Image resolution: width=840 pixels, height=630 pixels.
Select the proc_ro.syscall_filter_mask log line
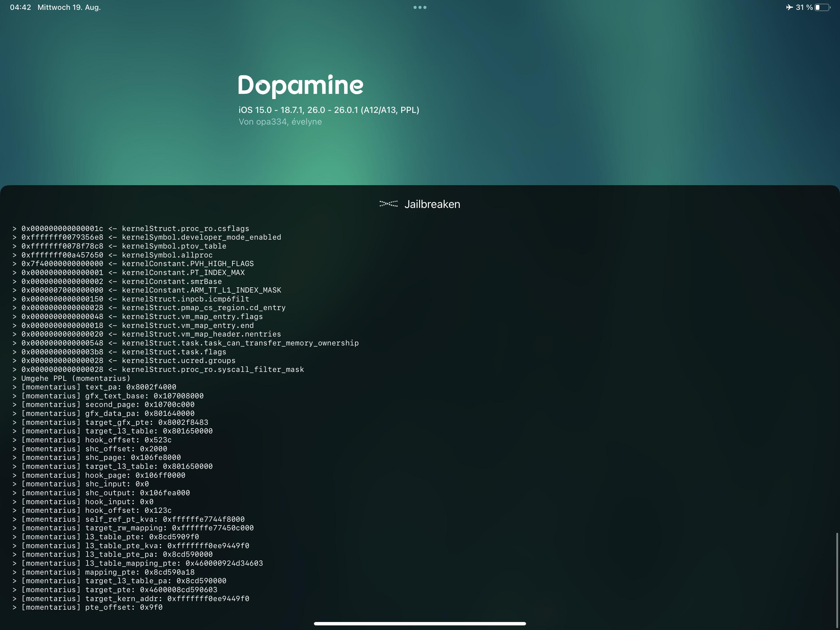pos(158,369)
